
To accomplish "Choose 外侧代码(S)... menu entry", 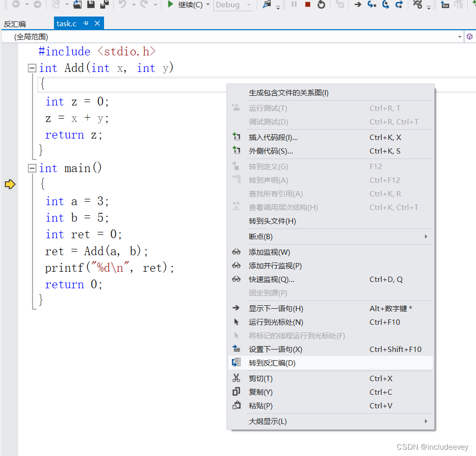I will (x=331, y=151).
